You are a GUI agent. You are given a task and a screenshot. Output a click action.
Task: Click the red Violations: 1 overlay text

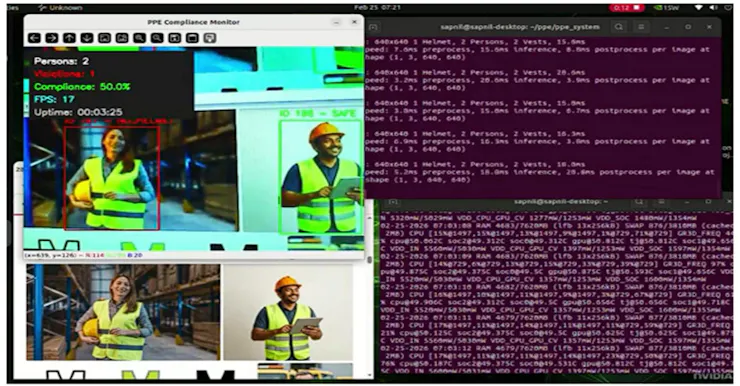pyautogui.click(x=64, y=74)
